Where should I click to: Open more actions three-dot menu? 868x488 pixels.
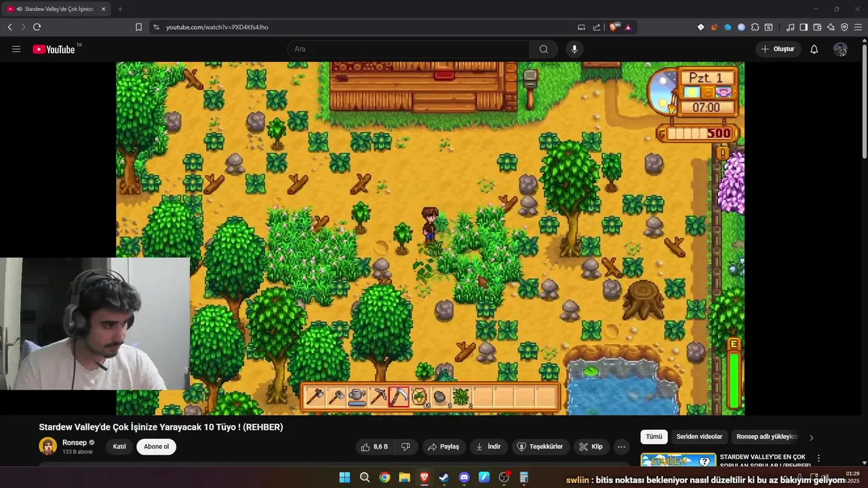pos(621,447)
